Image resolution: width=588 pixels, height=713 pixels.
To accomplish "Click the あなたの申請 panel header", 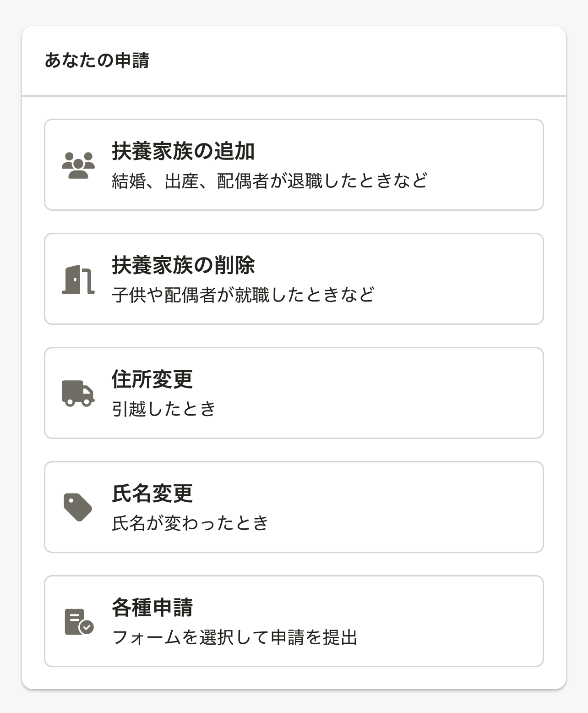I will click(x=97, y=60).
